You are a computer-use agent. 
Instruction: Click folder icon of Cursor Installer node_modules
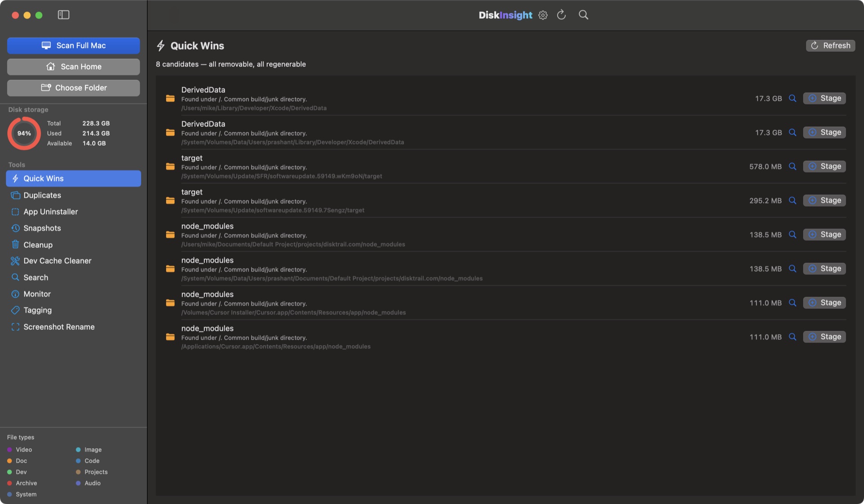[170, 303]
